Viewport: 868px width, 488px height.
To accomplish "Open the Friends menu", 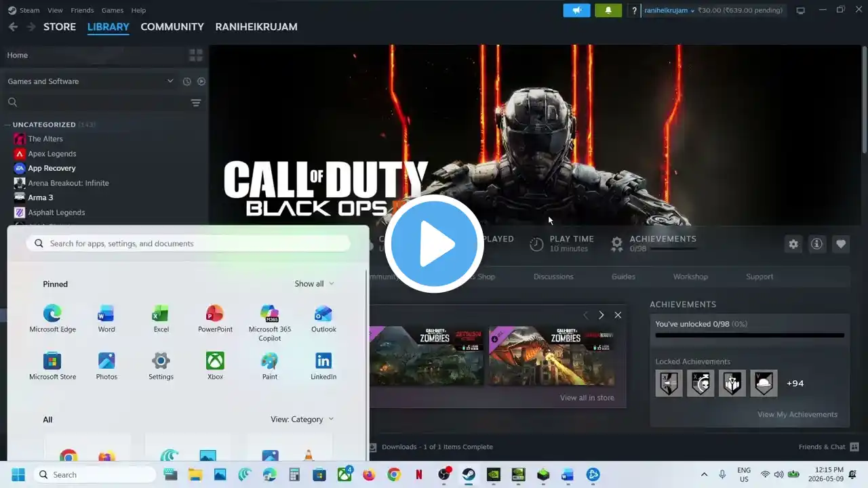I will (x=82, y=10).
